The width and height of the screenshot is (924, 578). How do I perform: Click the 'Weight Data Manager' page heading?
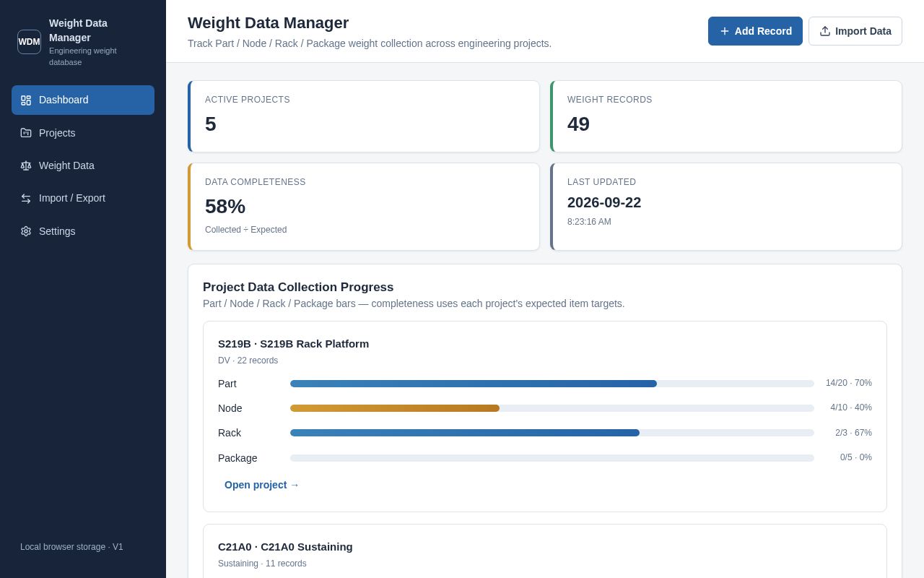coord(268,23)
